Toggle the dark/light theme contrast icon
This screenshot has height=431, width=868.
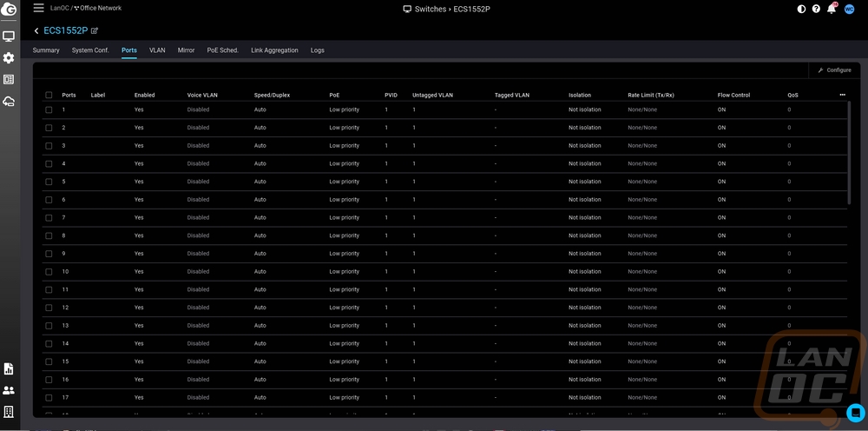click(801, 9)
